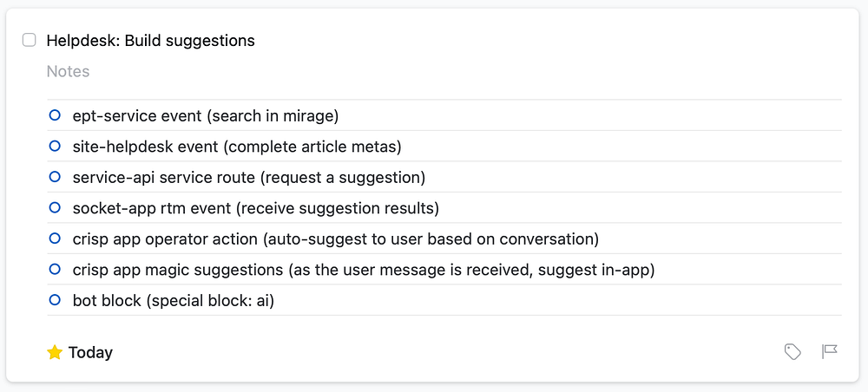Mark service-api service route item done
This screenshot has height=392, width=868.
pyautogui.click(x=55, y=177)
